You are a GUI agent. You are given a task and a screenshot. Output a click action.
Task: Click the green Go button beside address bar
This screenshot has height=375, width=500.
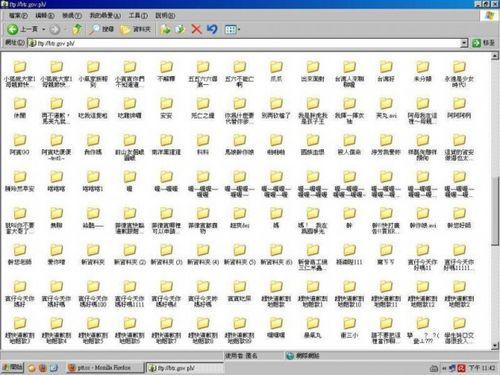tap(483, 43)
